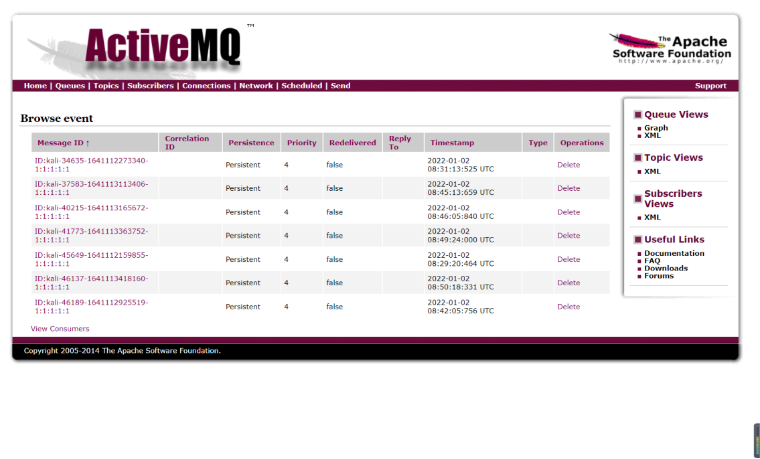Image resolution: width=760 pixels, height=459 pixels.
Task: Open the Connections page
Action: [x=206, y=86]
